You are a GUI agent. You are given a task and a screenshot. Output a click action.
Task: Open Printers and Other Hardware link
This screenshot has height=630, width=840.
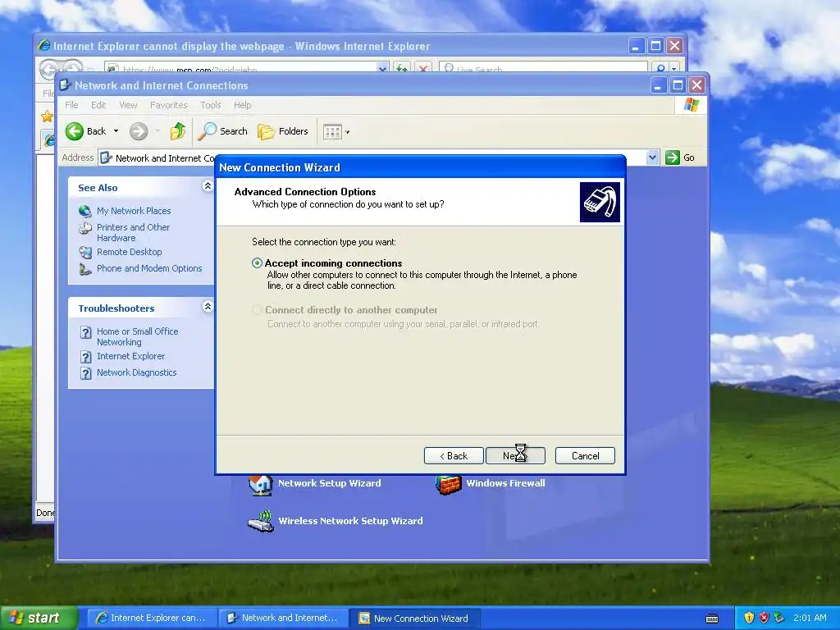point(134,232)
